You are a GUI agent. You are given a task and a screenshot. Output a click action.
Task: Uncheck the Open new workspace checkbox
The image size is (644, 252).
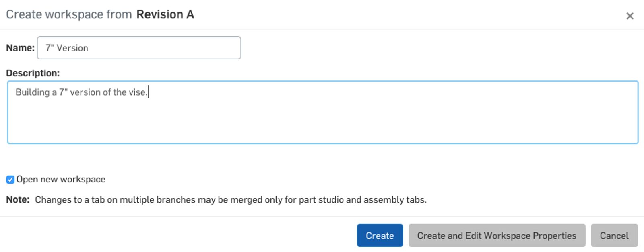(x=10, y=180)
